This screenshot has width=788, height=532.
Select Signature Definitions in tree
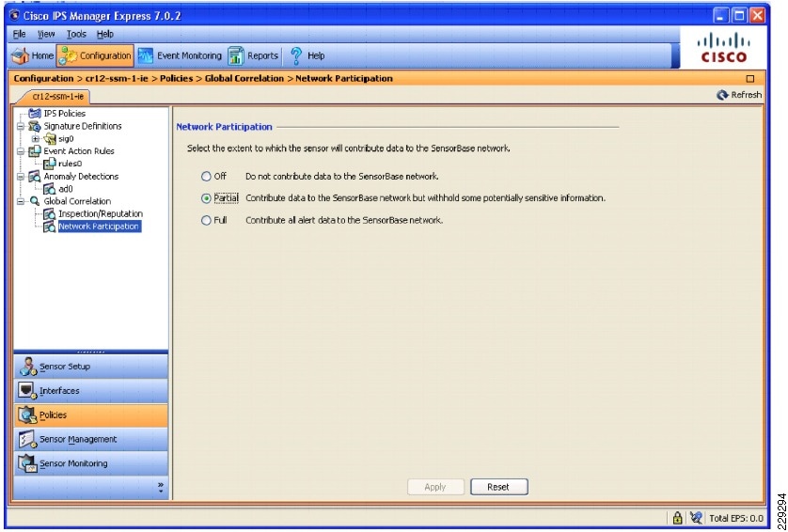(83, 126)
